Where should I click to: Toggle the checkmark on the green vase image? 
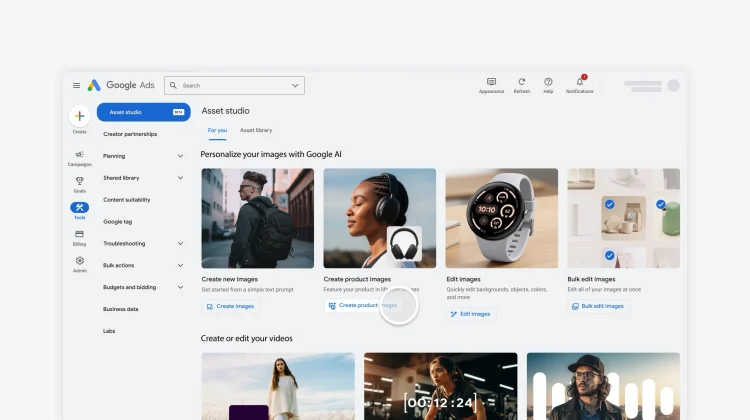point(661,204)
